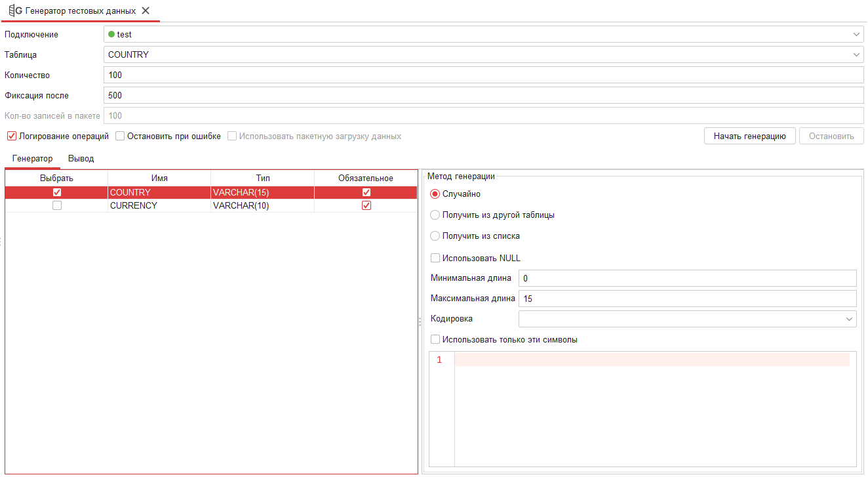Toggle Логирование операций checkbox
Viewport: 868px width, 477px height.
[11, 136]
